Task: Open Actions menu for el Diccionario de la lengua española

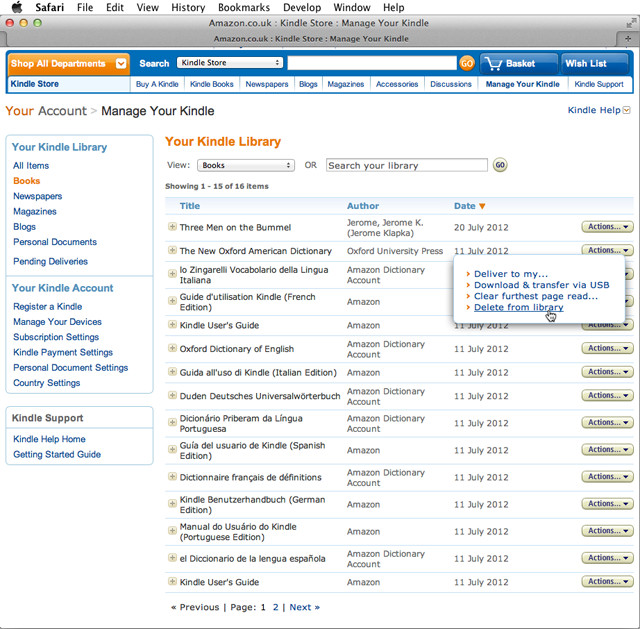Action: tap(607, 558)
